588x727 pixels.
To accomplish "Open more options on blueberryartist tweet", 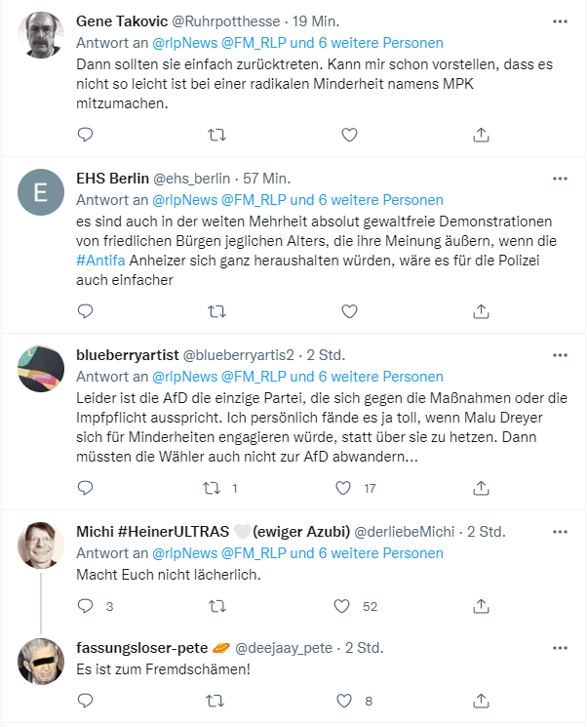I will [560, 354].
